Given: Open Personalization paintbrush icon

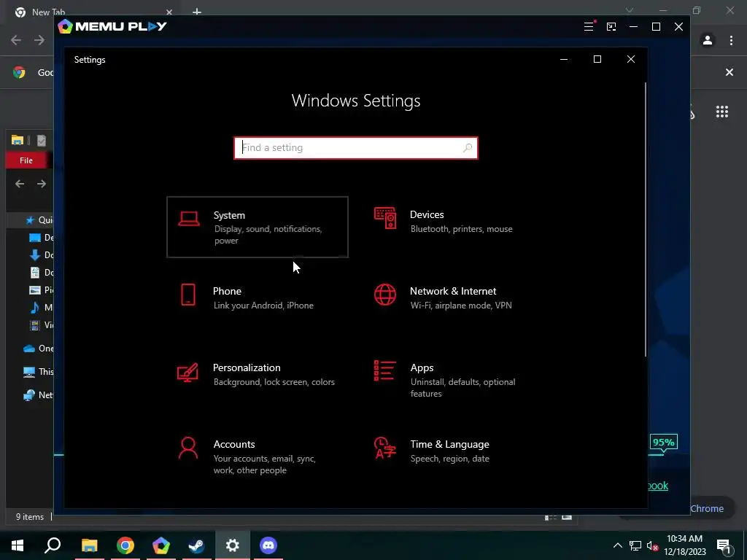Looking at the screenshot, I should pos(187,373).
